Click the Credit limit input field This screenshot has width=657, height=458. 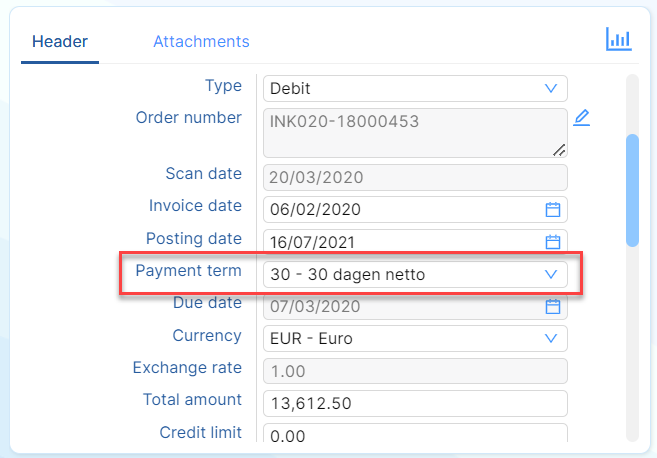point(415,432)
